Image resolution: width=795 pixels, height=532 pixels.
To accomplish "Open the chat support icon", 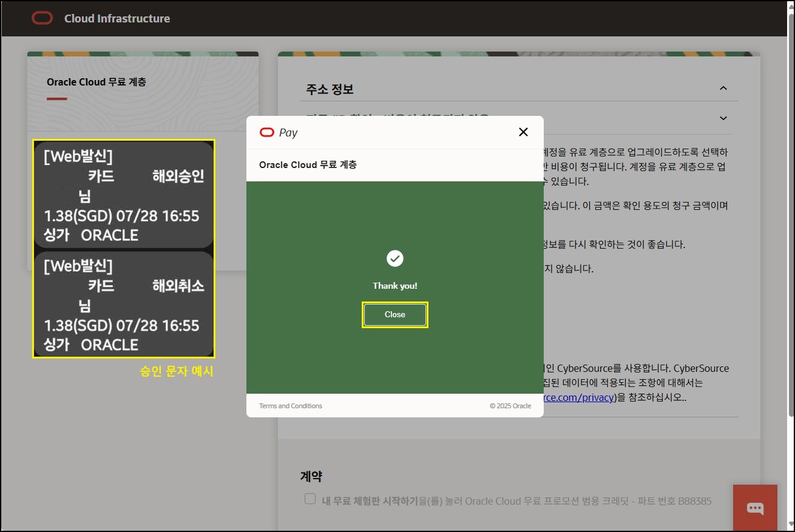I will 755,508.
